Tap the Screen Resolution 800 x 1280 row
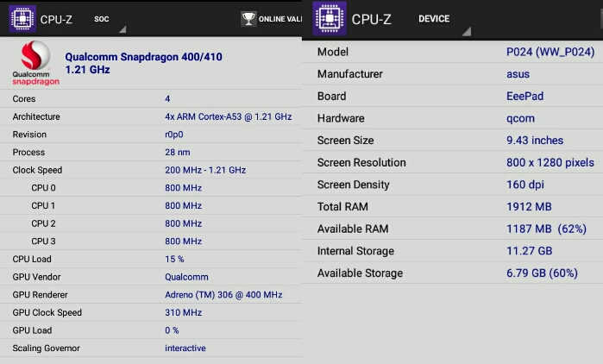Viewport: 603px width, 364px height. [453, 162]
